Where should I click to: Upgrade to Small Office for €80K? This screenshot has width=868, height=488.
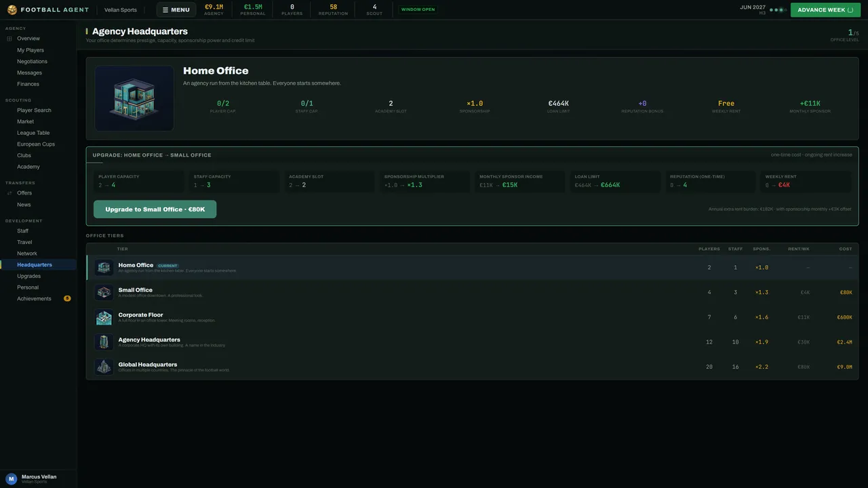click(155, 209)
